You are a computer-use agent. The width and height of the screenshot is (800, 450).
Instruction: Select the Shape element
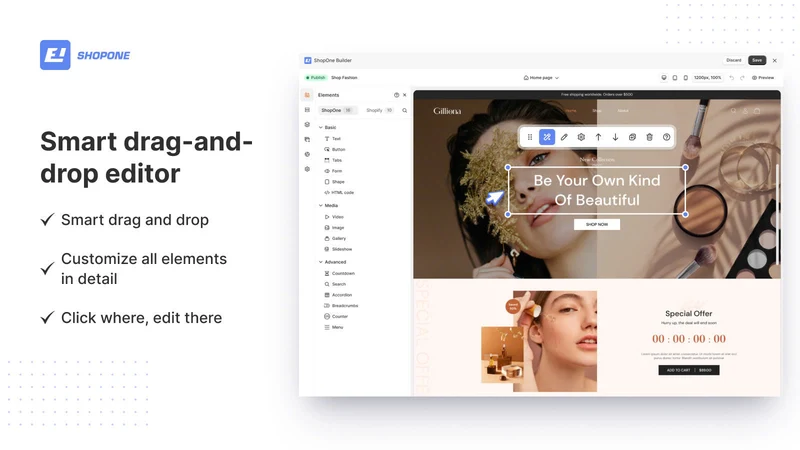point(335,182)
